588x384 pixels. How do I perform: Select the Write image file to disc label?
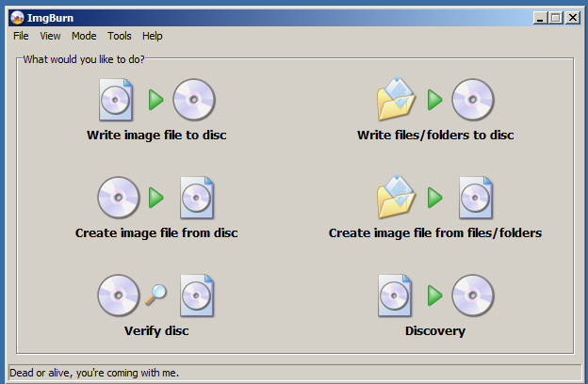click(x=156, y=135)
